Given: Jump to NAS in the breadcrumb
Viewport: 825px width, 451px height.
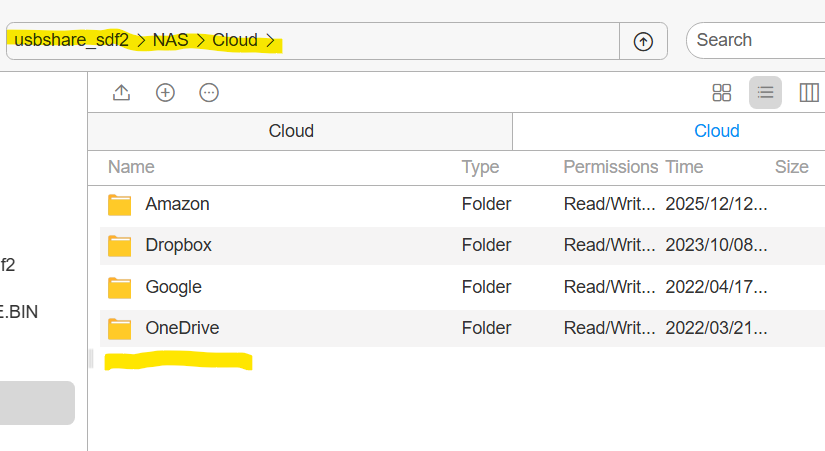Looking at the screenshot, I should pos(170,41).
